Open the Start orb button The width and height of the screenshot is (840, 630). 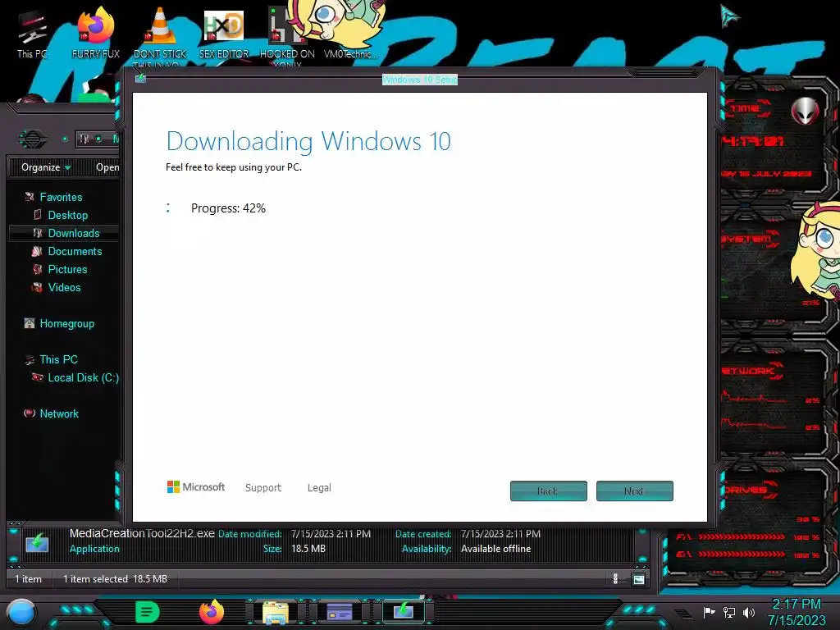click(21, 614)
